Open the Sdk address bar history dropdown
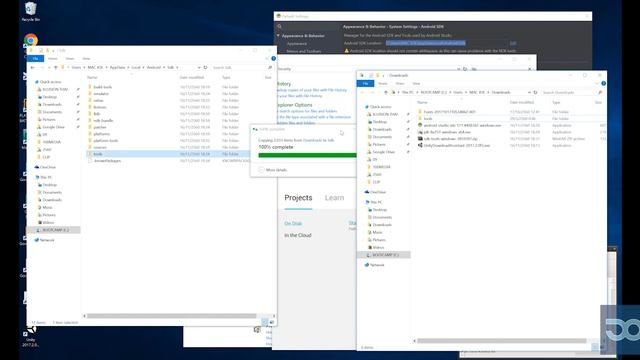The width and height of the screenshot is (640, 360). tap(199, 67)
